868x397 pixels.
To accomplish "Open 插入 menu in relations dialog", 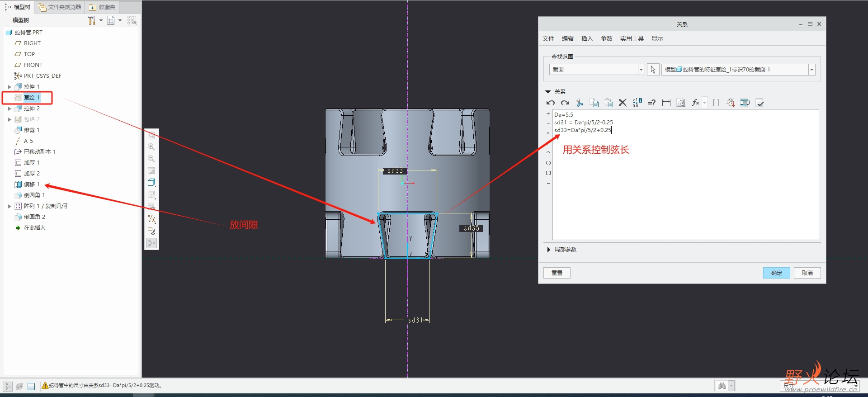I will pyautogui.click(x=587, y=38).
